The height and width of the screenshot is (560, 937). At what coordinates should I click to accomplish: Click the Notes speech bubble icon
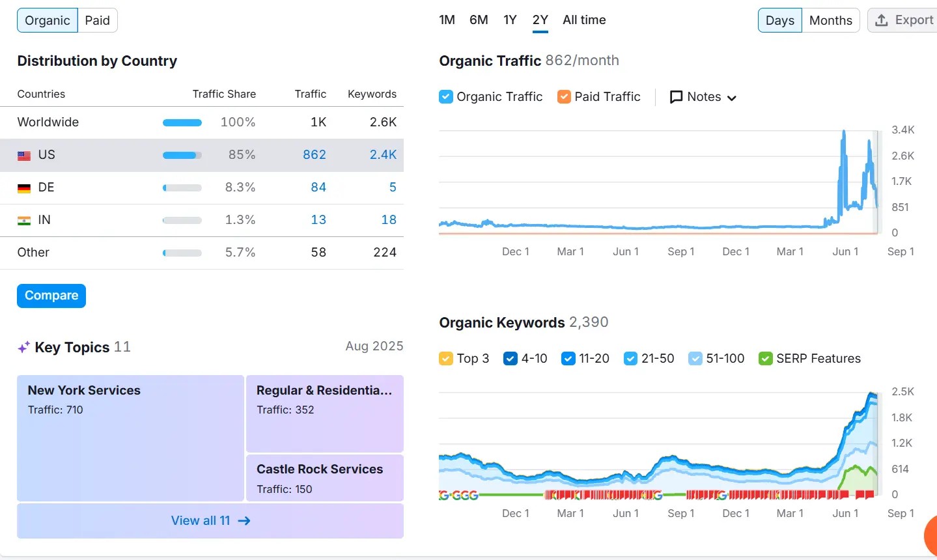[x=677, y=97]
